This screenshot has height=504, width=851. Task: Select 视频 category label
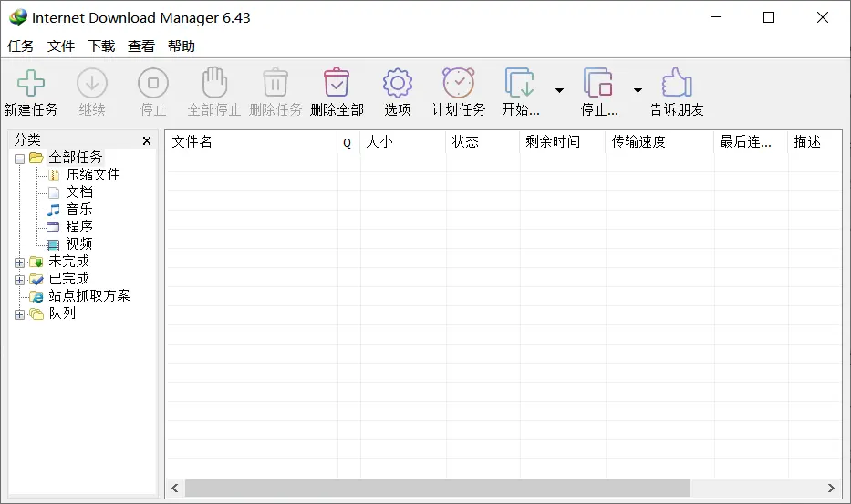79,244
